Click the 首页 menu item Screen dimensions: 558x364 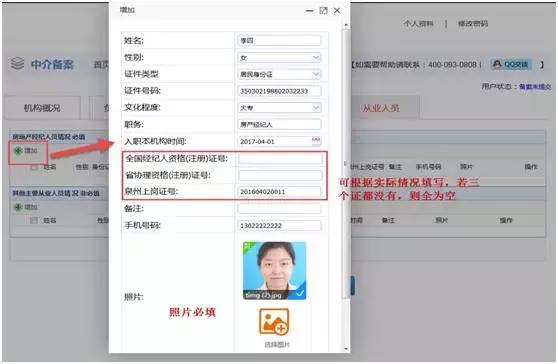pos(101,65)
